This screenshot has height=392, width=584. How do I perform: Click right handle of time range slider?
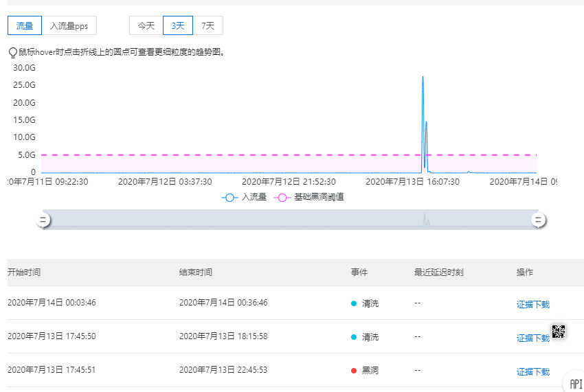pos(538,220)
